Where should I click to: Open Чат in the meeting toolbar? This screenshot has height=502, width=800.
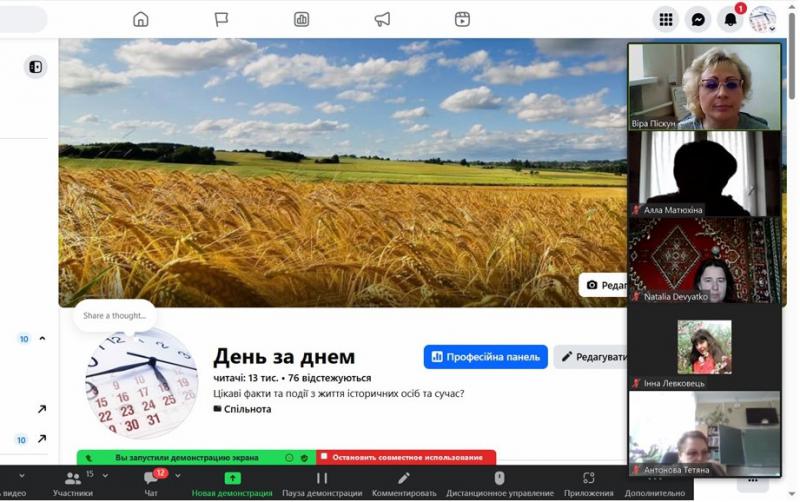[x=151, y=483]
